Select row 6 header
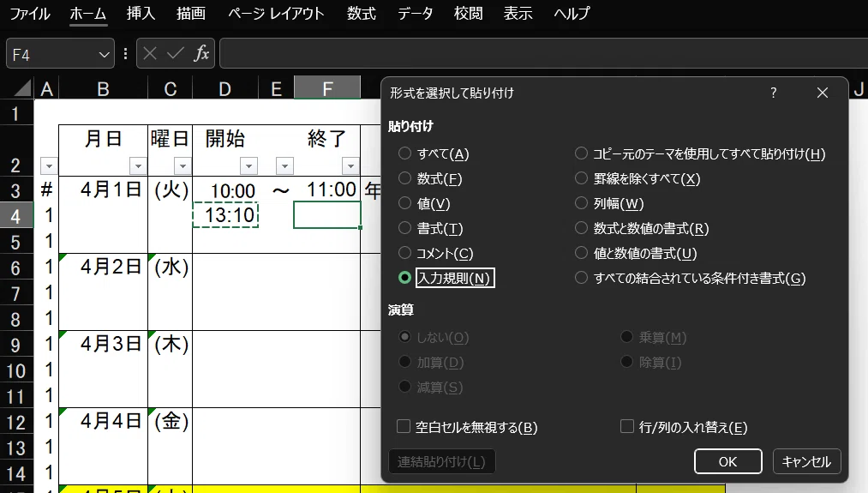Viewport: 868px width, 493px height. [16, 268]
